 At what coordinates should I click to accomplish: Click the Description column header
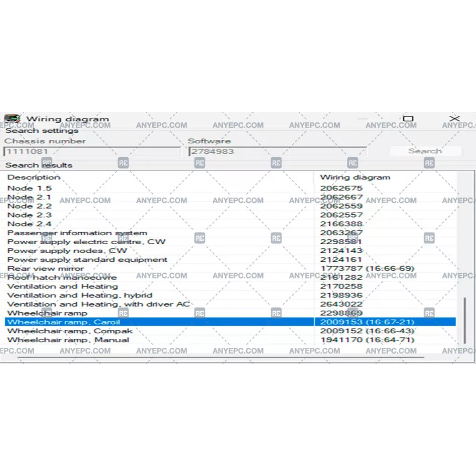34,177
